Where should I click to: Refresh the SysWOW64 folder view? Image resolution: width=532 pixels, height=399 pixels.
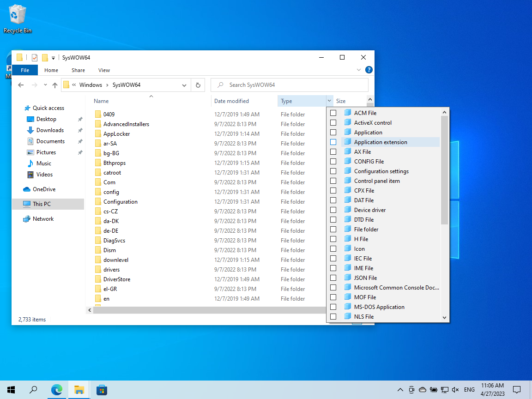click(198, 85)
